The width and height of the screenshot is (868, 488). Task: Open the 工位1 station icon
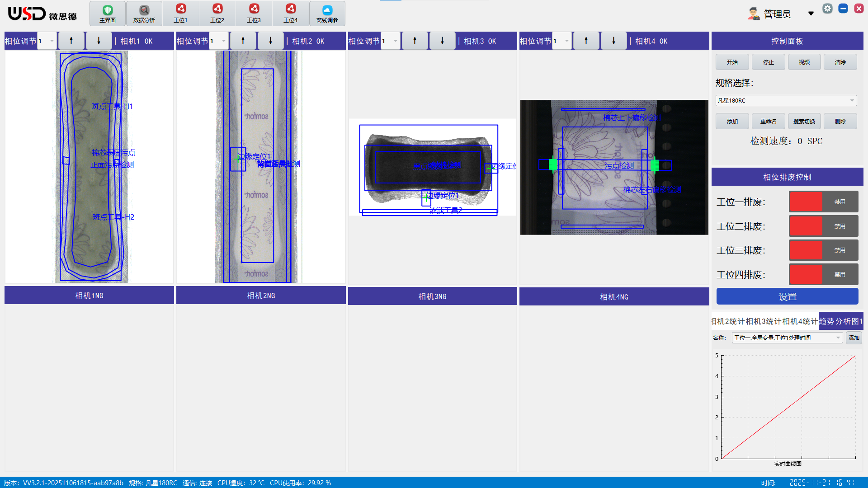pos(181,14)
